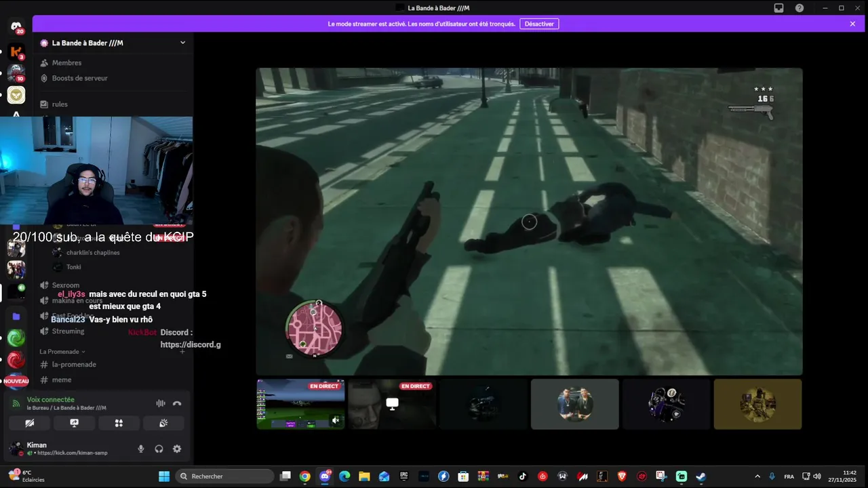Screen dimensions: 868x488
Task: Jump to NOUVEAU unread servers
Action: (16, 382)
